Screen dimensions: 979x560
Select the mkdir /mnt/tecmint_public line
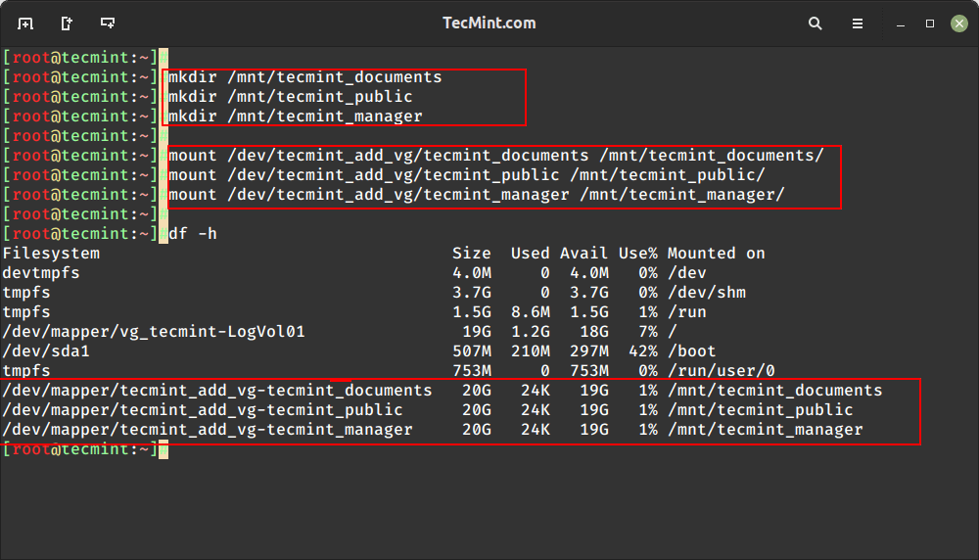[290, 97]
